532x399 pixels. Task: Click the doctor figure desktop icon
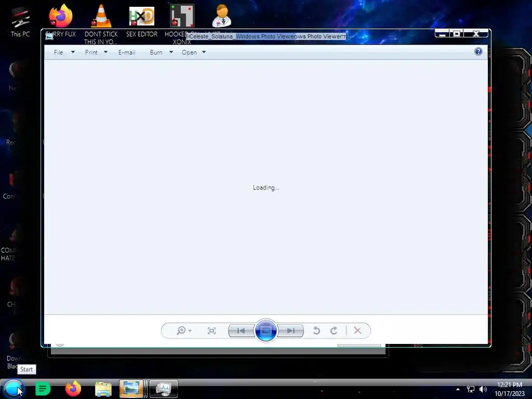[222, 16]
